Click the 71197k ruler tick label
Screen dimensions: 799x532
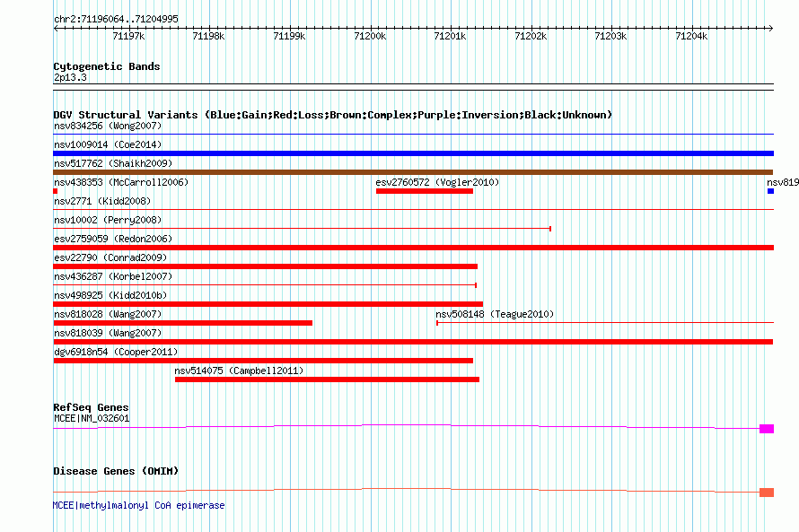128,36
